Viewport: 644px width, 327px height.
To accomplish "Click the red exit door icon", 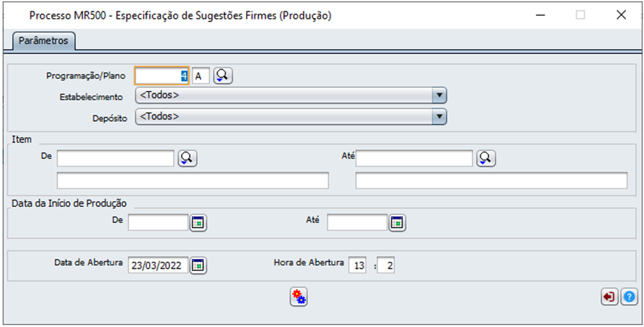I will click(x=610, y=297).
